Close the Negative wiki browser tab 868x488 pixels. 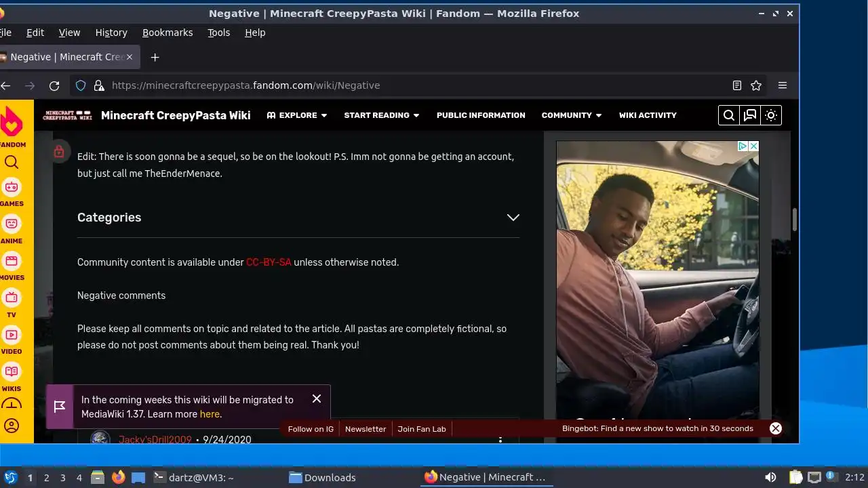click(x=130, y=57)
